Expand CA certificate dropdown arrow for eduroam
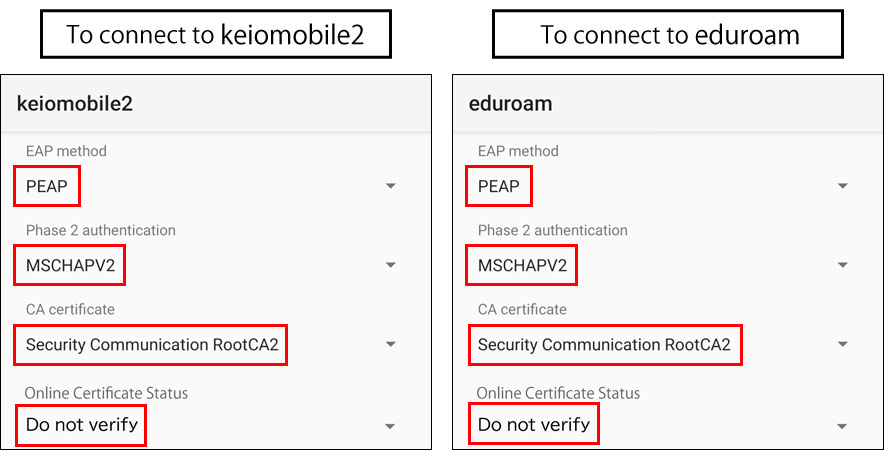The image size is (884, 450). click(843, 345)
